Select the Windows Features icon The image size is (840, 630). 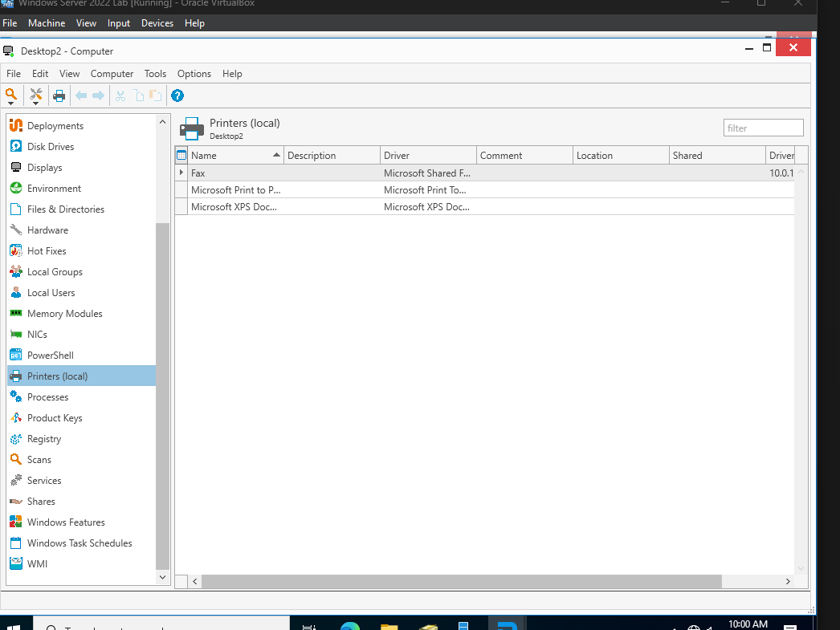point(16,522)
